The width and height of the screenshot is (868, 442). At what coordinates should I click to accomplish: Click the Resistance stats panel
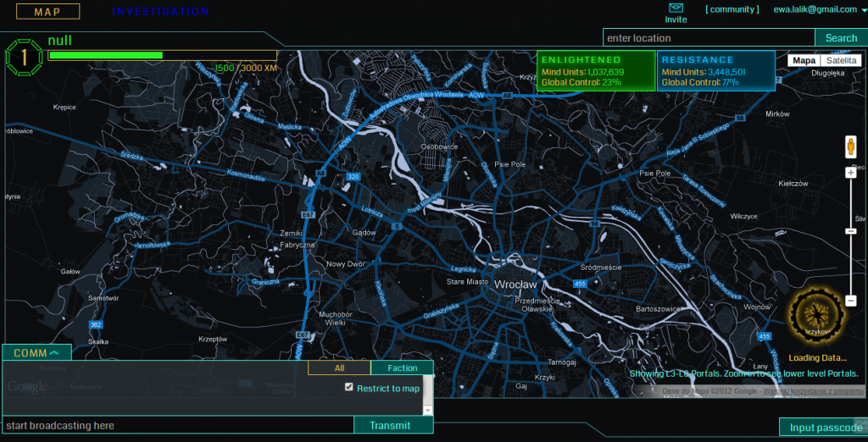point(715,71)
